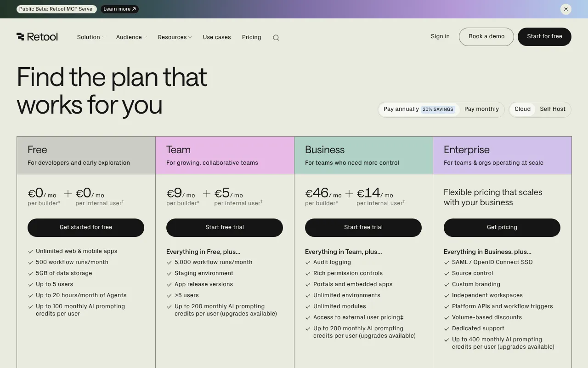Start free trial for the Business plan
This screenshot has width=588, height=368.
[x=363, y=228]
